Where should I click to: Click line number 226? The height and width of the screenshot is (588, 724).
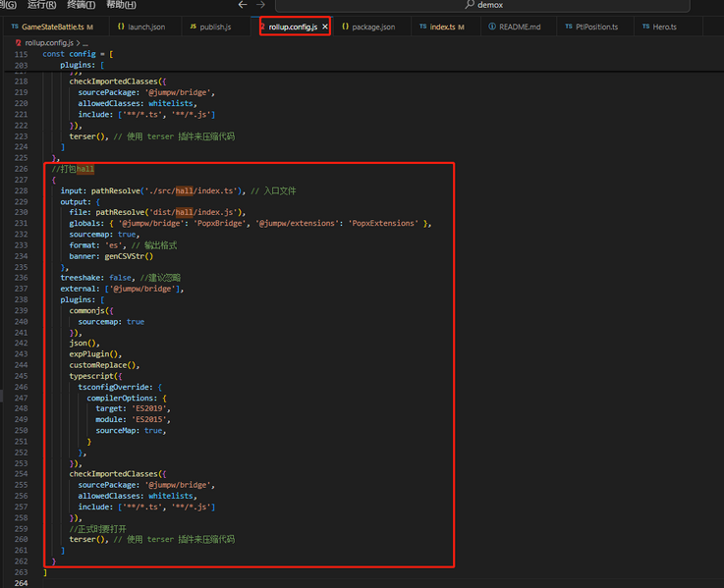pos(21,169)
